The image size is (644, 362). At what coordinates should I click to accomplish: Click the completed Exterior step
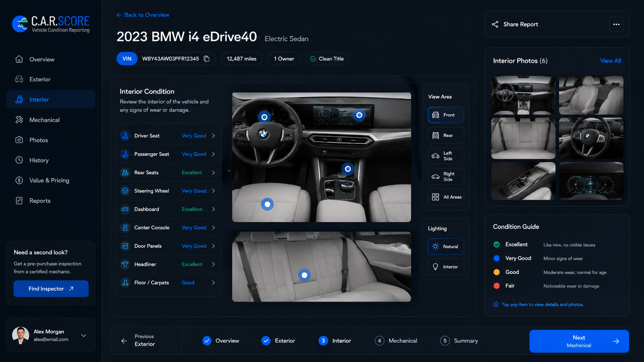pos(278,341)
